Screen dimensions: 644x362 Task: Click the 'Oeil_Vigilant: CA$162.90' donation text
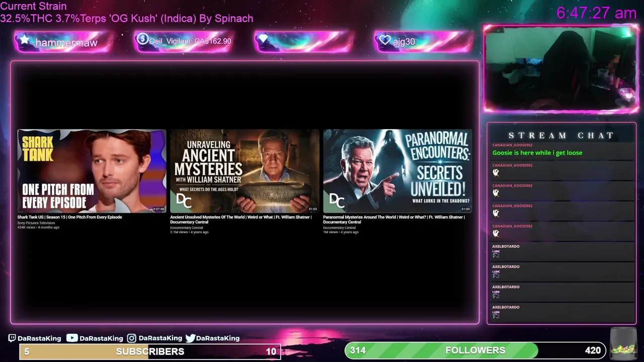190,41
